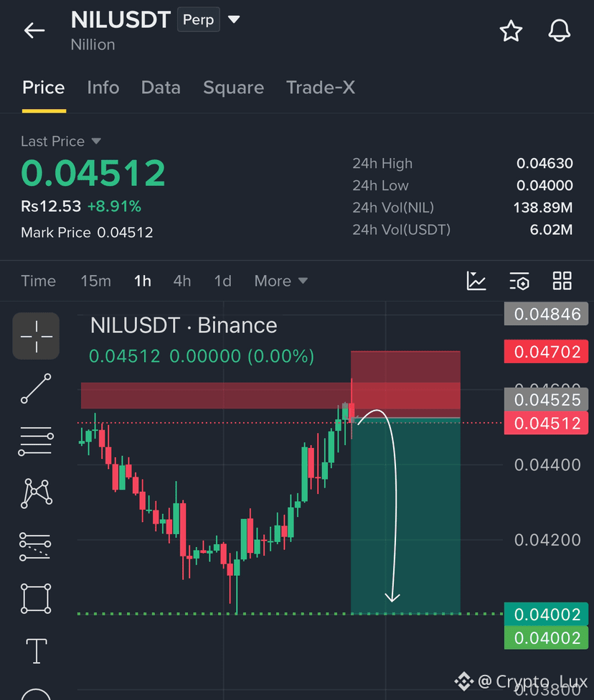
Task: Click the 0.04400 price axis label
Action: (547, 465)
